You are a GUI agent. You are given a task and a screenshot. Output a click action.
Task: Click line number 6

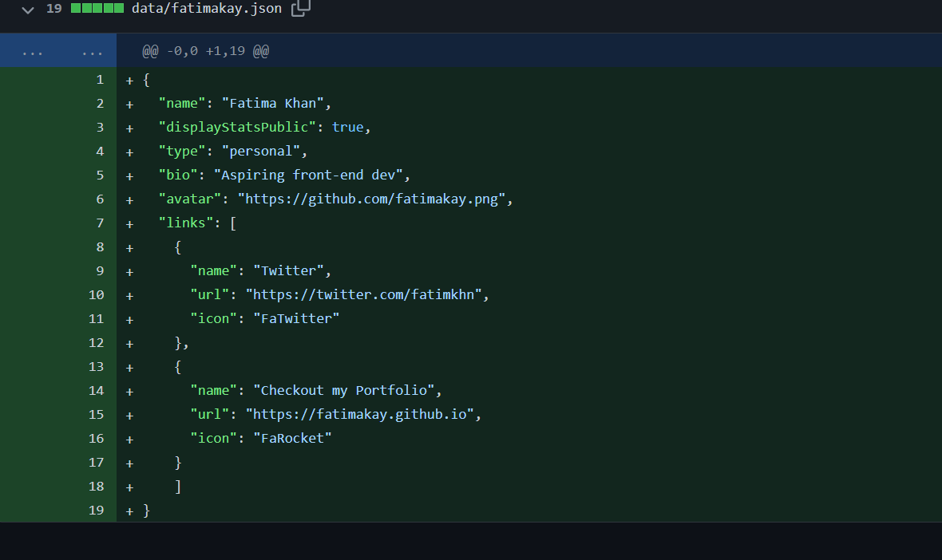[100, 200]
